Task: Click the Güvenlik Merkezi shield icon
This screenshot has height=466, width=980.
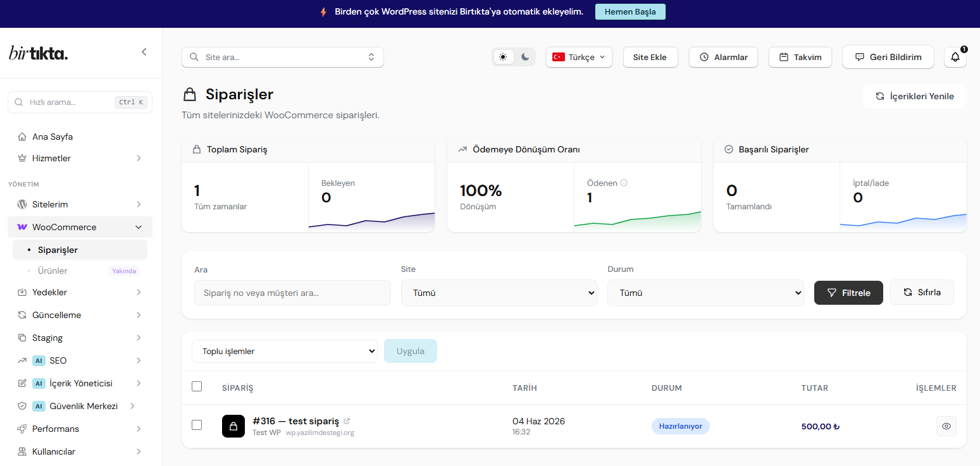Action: 22,406
